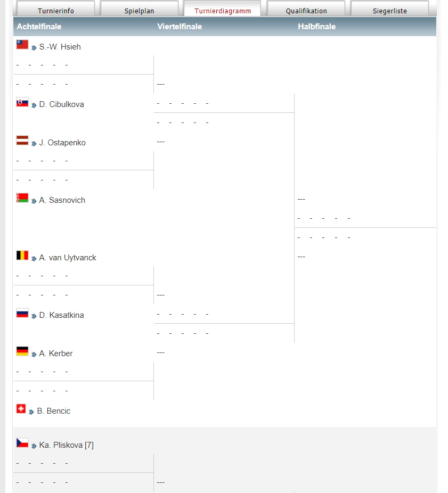This screenshot has height=493, width=448.
Task: Click the Czech flag beside Ka. Pliskova
Action: pos(22,443)
